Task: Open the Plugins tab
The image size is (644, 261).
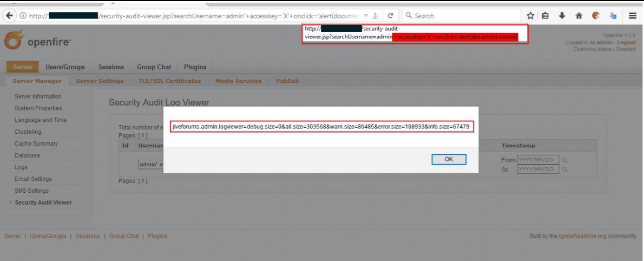Action: click(x=195, y=67)
